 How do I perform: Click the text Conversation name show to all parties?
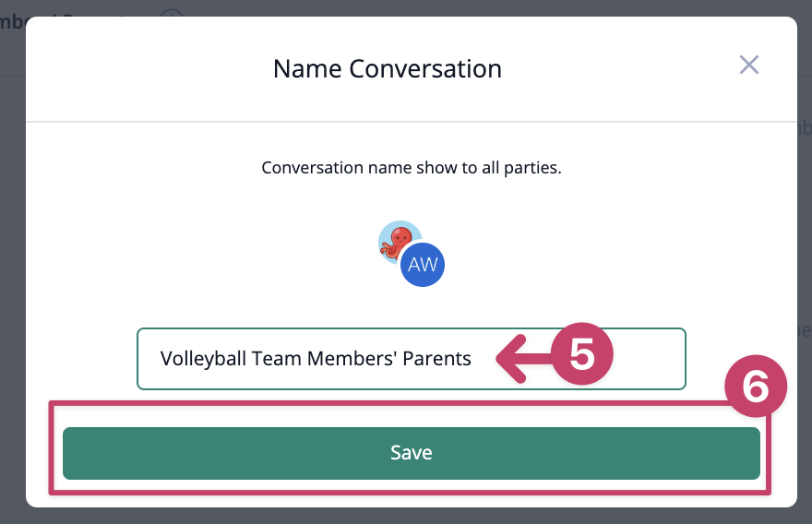coord(412,168)
